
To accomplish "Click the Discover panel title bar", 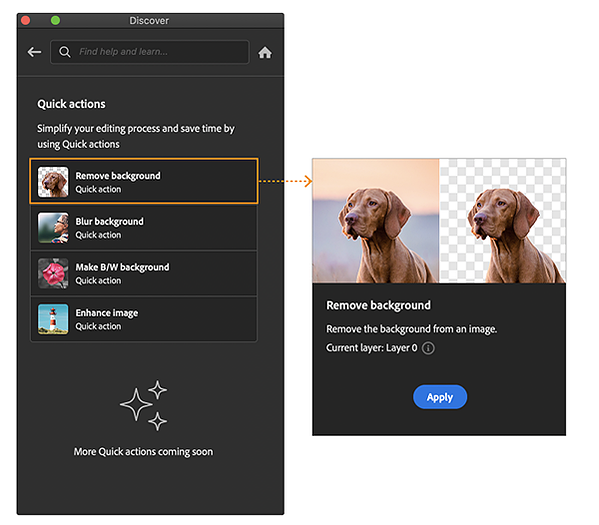I will tap(150, 21).
